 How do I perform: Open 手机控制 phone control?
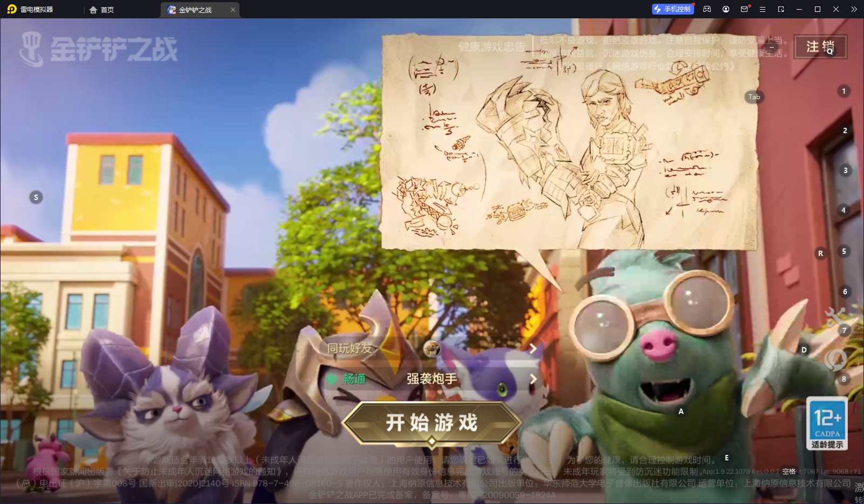coord(673,9)
